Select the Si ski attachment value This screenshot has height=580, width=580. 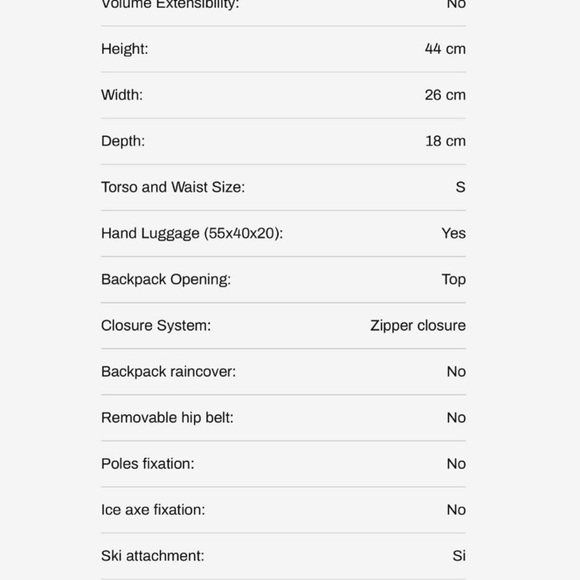(459, 556)
